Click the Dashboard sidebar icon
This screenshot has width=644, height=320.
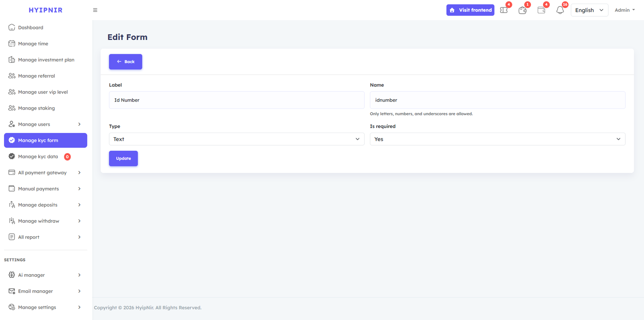[12, 27]
